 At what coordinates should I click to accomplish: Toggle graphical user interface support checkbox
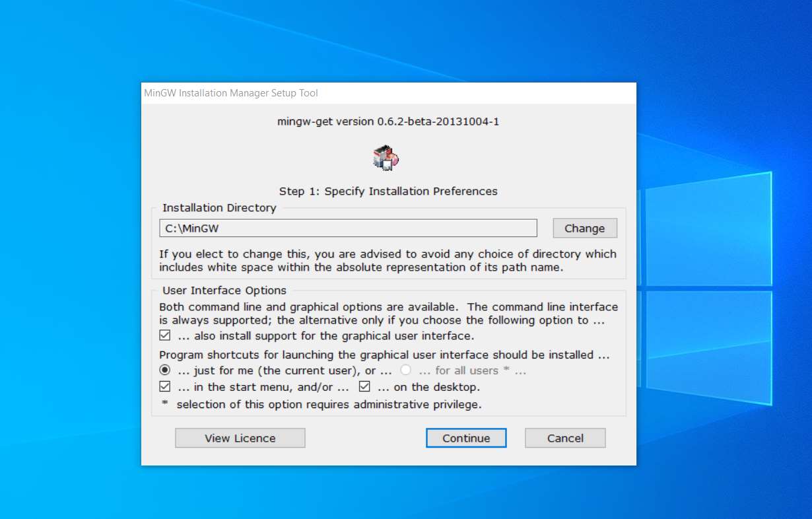[165, 336]
